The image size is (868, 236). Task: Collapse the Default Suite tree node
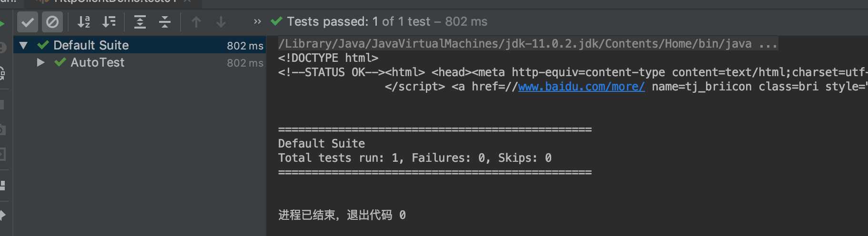click(23, 46)
